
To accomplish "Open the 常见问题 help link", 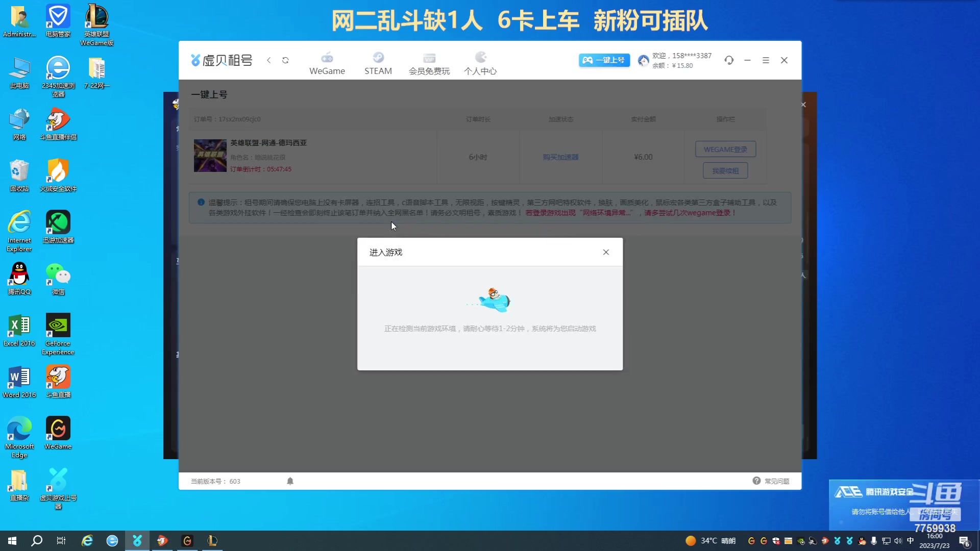I will tap(771, 481).
